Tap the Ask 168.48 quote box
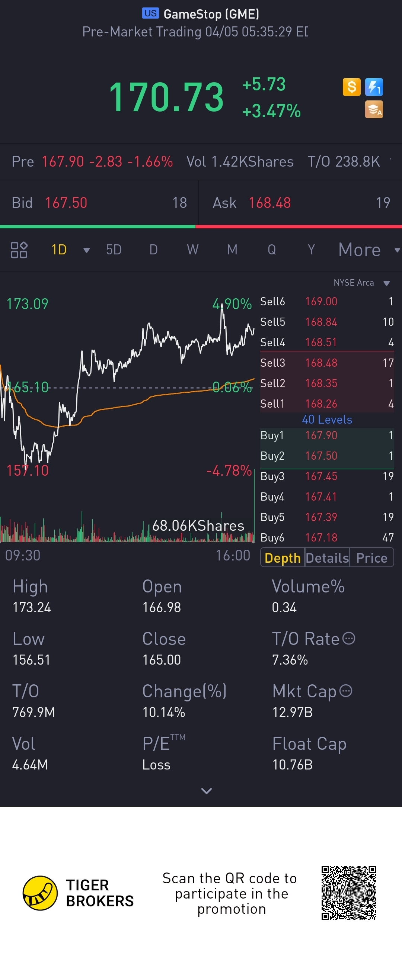Viewport: 402px width, 980px height. point(301,203)
